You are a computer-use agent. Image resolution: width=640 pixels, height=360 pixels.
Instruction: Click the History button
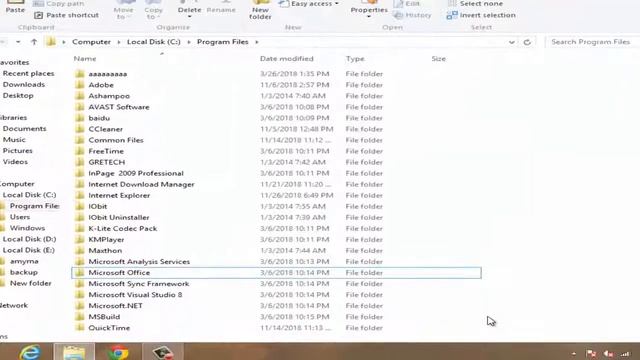[x=412, y=15]
